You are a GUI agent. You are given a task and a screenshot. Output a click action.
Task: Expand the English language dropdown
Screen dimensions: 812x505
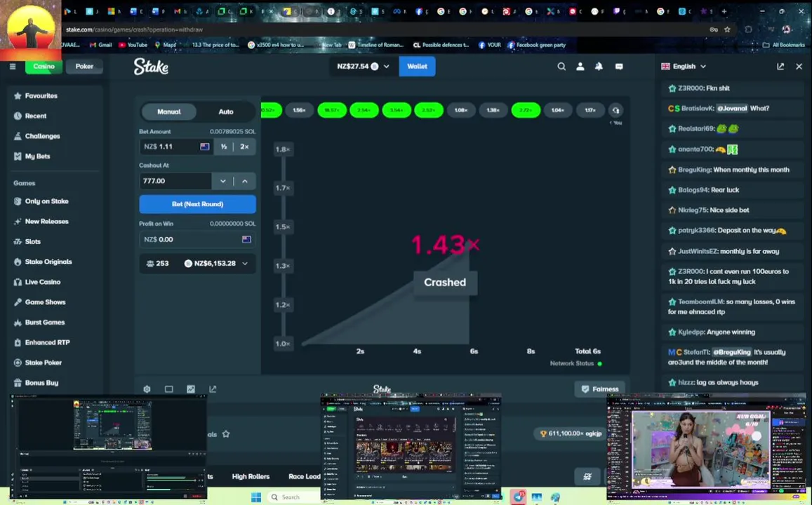pyautogui.click(x=684, y=66)
